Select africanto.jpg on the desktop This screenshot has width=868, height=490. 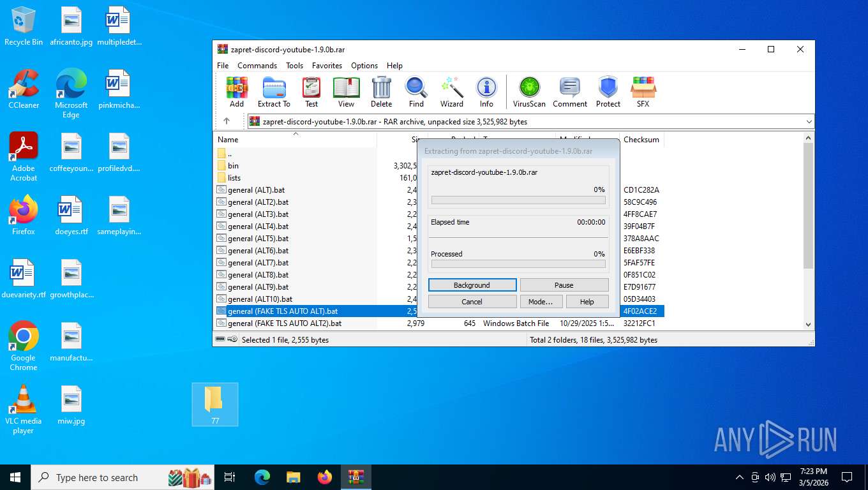(x=71, y=27)
